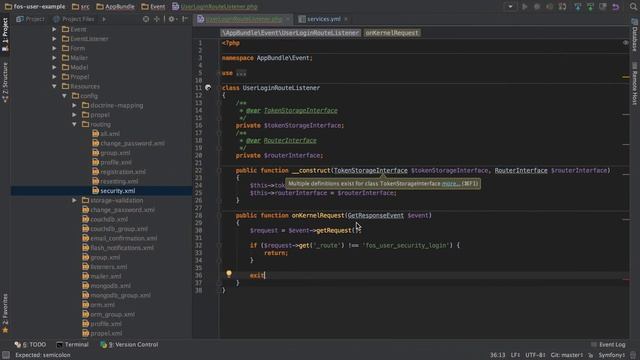Click the inspection eye icon above editor scrollbar
This screenshot has height=360, width=640.
pyautogui.click(x=625, y=43)
